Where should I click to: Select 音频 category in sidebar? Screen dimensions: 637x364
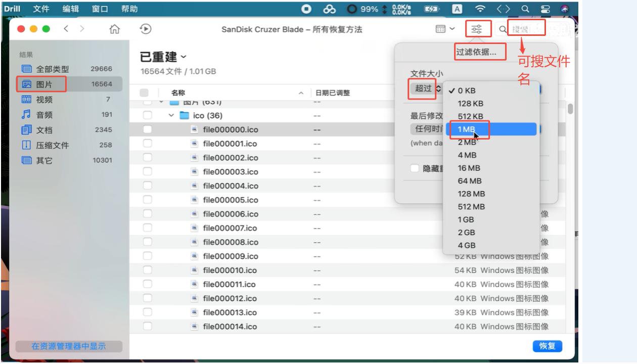(x=44, y=115)
